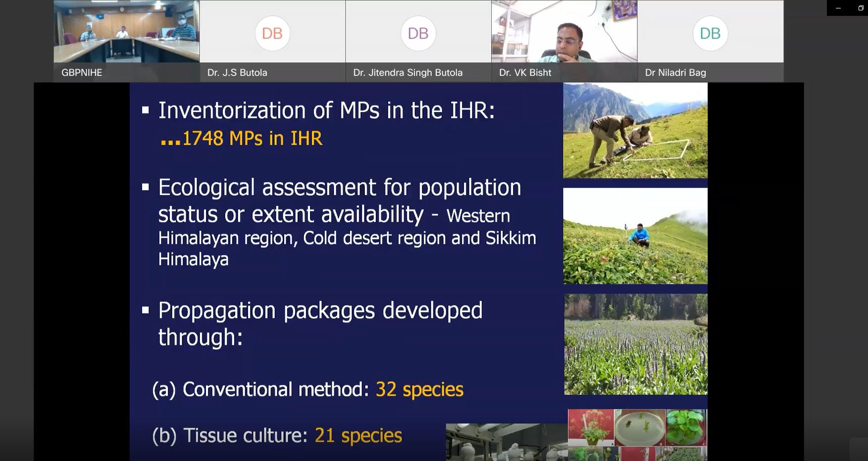Select Dr. VK Bisht's video feed
This screenshot has height=461, width=868.
click(564, 31)
